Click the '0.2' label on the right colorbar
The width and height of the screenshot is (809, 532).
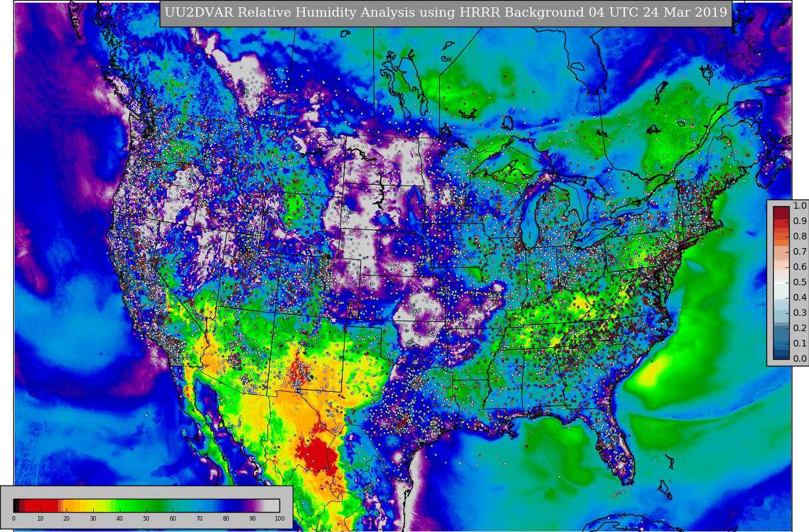tap(800, 328)
